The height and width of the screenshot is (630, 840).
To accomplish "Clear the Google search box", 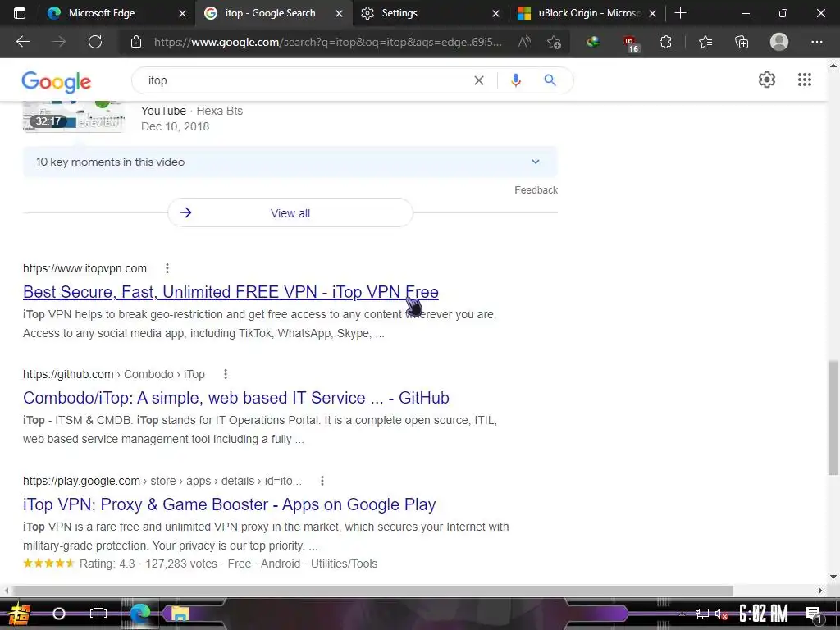I will pyautogui.click(x=479, y=80).
